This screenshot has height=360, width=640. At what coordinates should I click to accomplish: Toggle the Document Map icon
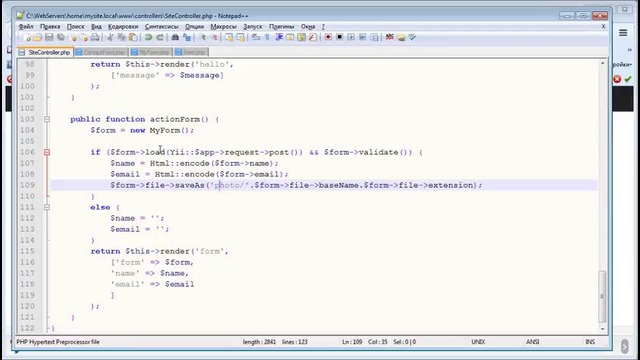click(x=301, y=38)
